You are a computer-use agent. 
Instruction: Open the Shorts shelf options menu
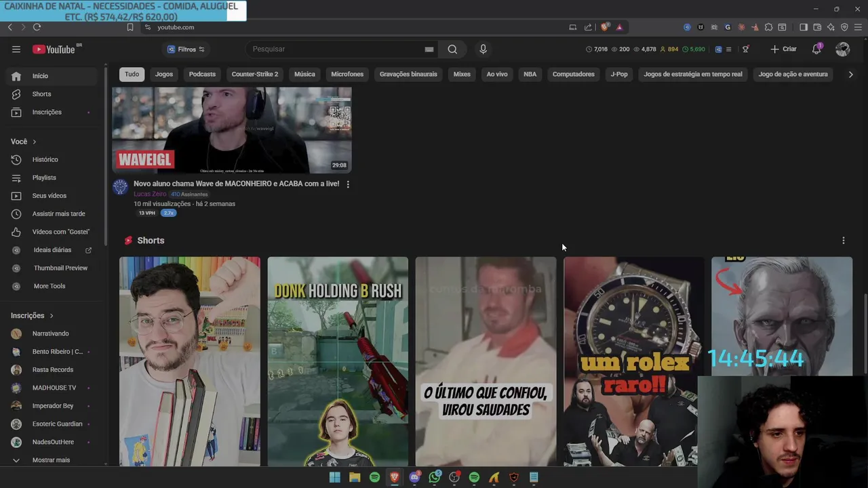[x=844, y=241]
